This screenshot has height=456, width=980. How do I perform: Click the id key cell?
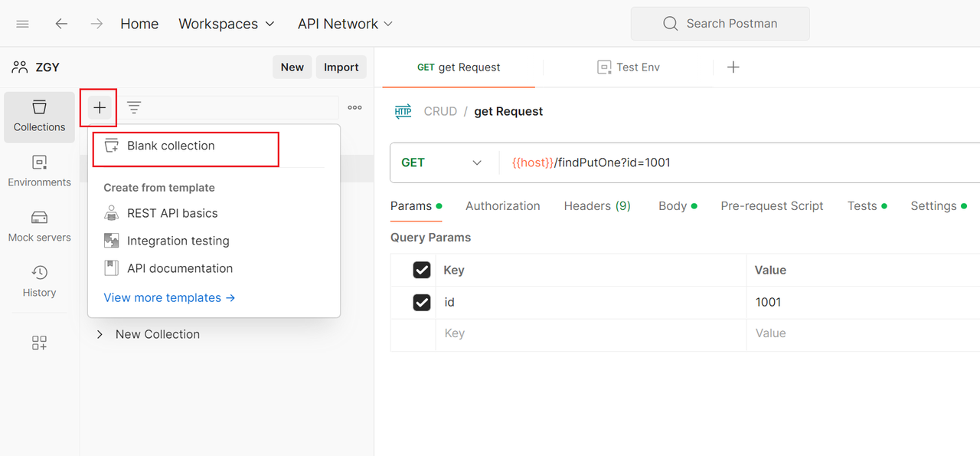tap(591, 302)
